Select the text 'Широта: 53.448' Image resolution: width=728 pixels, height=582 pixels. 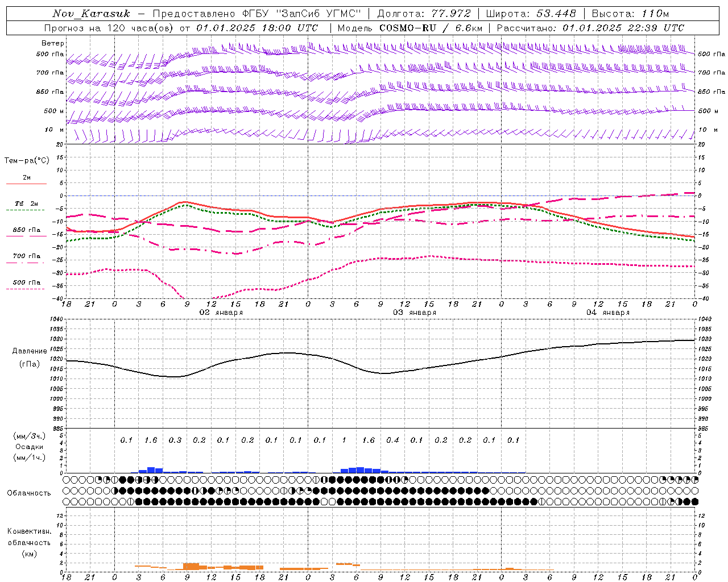click(531, 14)
